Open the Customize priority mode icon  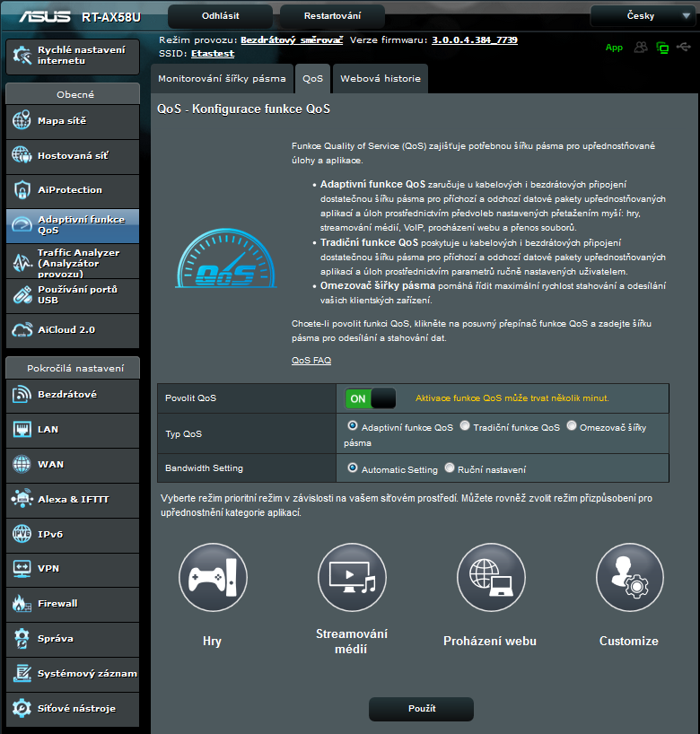630,577
